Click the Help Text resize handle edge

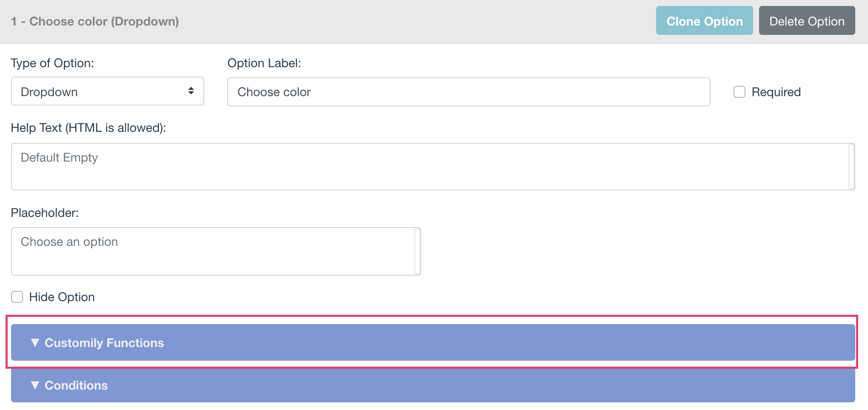pos(851,167)
